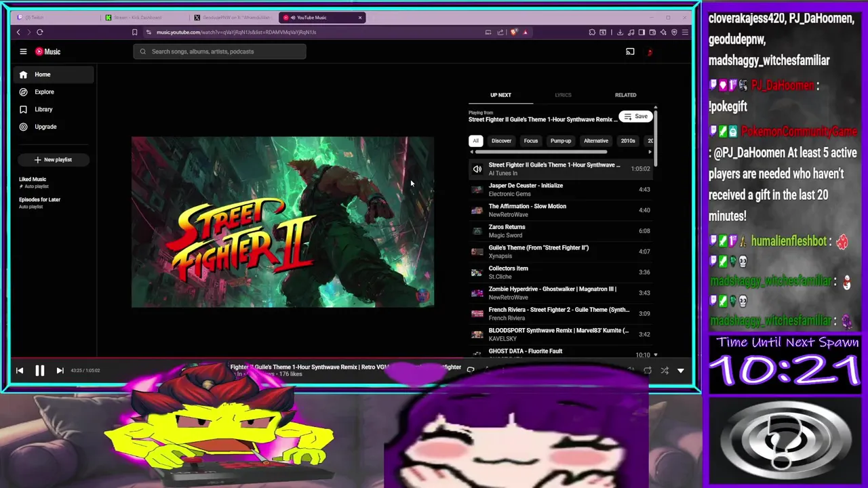Bookmark this page with the bookmark icon
This screenshot has height=488, width=868.
click(x=134, y=32)
